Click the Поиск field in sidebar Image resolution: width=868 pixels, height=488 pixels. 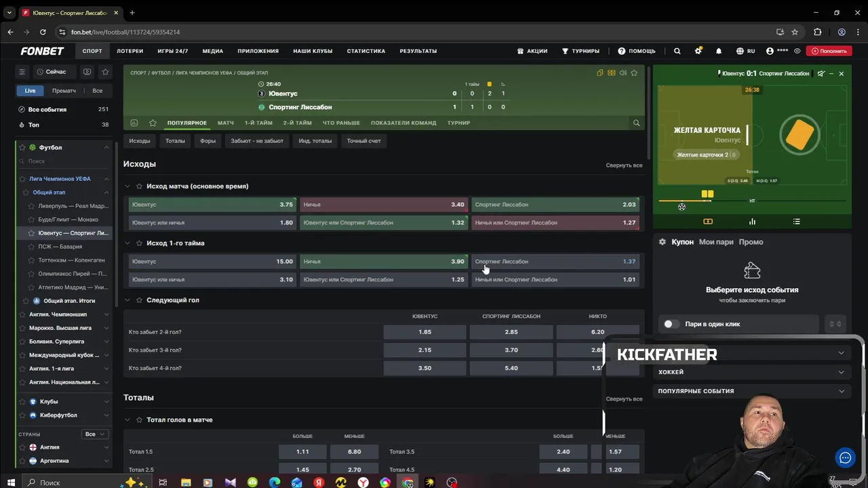pyautogui.click(x=64, y=161)
